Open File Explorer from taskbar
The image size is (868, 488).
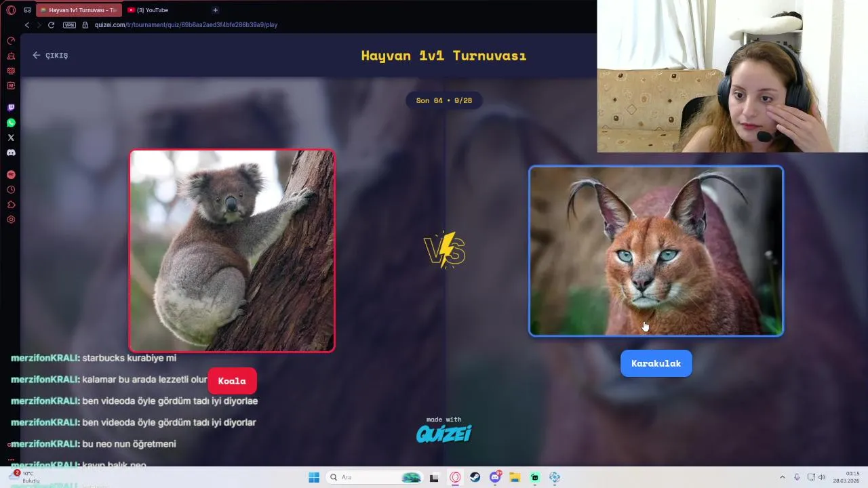pos(515,477)
